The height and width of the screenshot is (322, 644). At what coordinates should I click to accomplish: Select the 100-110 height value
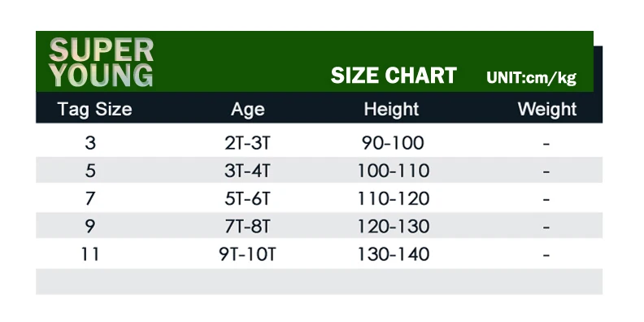[394, 171]
